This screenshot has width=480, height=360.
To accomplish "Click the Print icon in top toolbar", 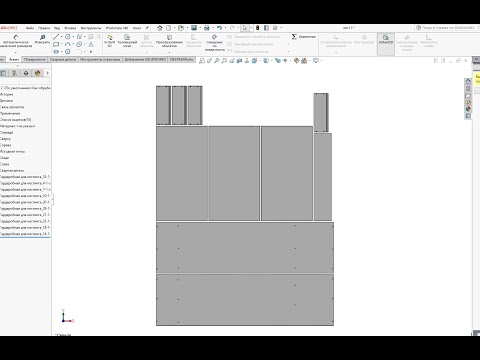I will point(207,28).
